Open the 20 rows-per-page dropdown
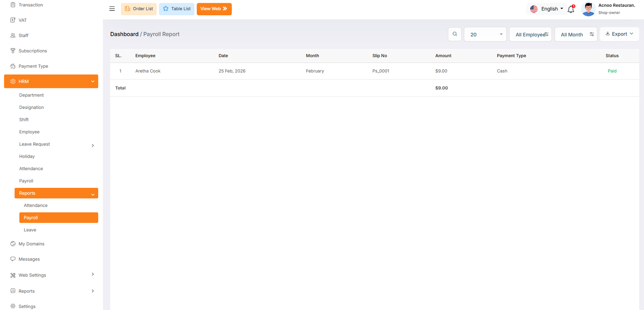This screenshot has height=310, width=644. 485,35
